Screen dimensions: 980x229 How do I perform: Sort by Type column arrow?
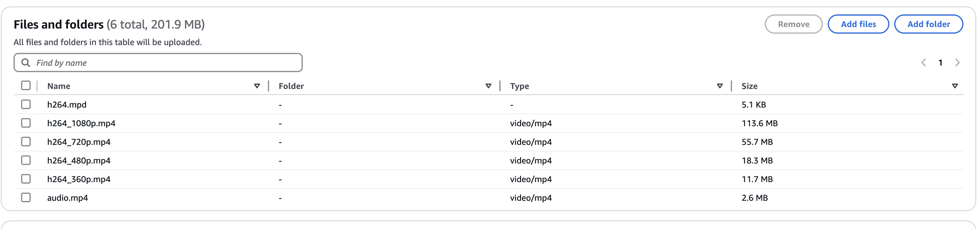click(x=720, y=86)
